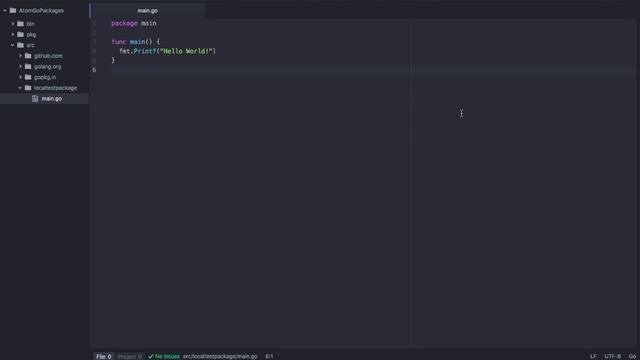Viewport: 640px width, 360px height.
Task: Change LF line ending selector
Action: (x=593, y=356)
